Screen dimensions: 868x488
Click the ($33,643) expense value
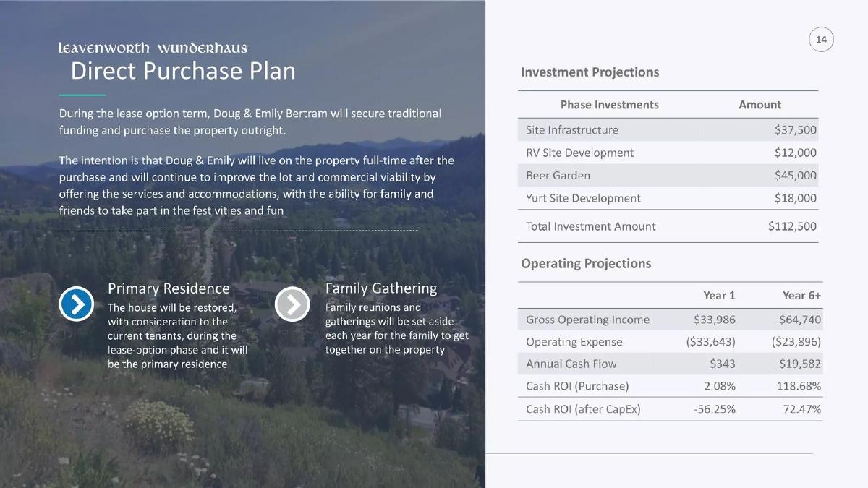pyautogui.click(x=711, y=342)
